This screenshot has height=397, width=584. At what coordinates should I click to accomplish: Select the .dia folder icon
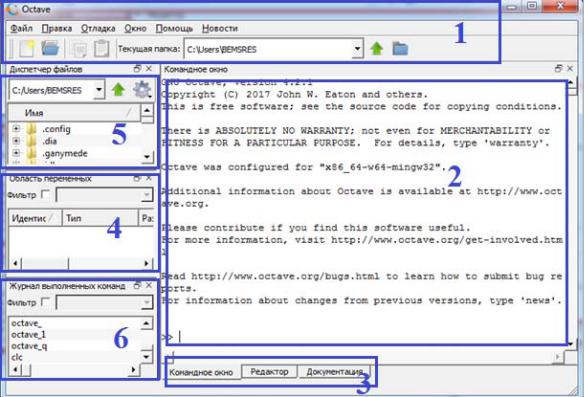(32, 141)
